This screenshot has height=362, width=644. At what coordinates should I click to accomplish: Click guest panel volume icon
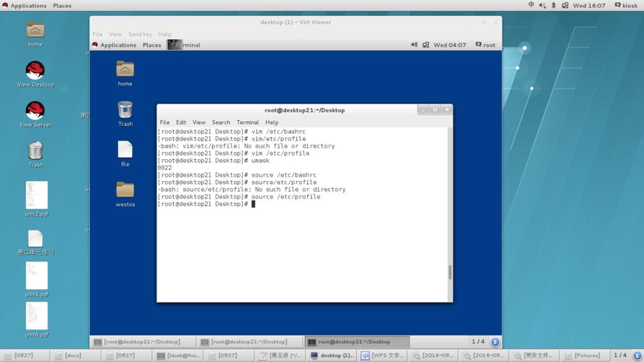(414, 45)
